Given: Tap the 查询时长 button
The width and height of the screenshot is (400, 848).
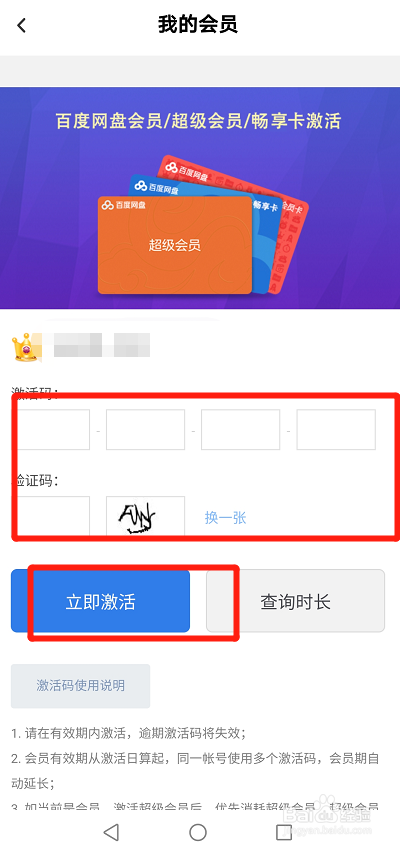Looking at the screenshot, I should pyautogui.click(x=296, y=601).
